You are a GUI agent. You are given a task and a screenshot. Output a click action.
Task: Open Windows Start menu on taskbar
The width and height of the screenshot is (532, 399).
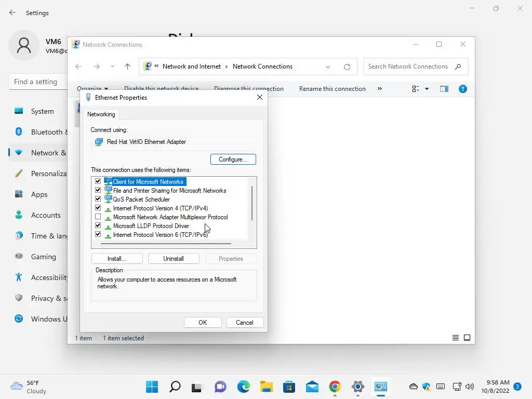tap(152, 387)
